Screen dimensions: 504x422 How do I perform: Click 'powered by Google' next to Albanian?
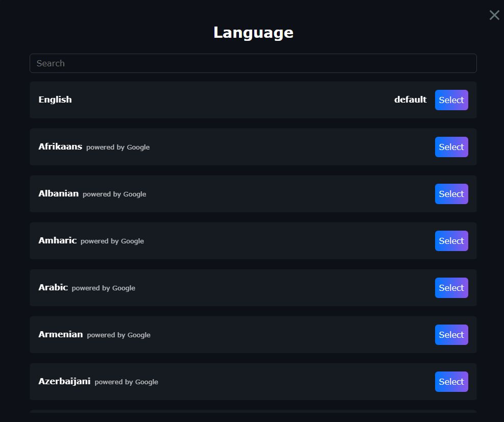pyautogui.click(x=114, y=194)
